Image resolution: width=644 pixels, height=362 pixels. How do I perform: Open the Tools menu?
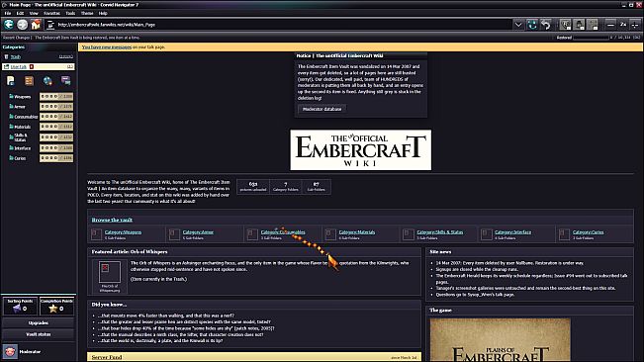70,13
